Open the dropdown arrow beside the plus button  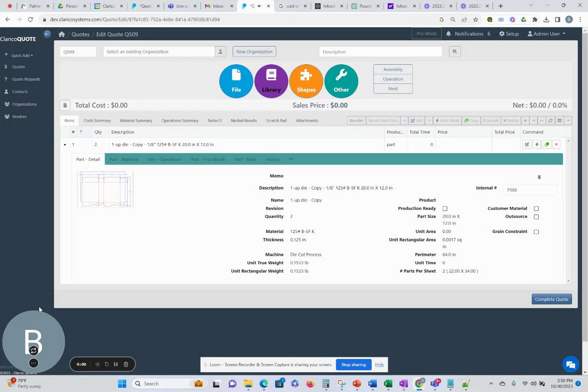(x=533, y=120)
